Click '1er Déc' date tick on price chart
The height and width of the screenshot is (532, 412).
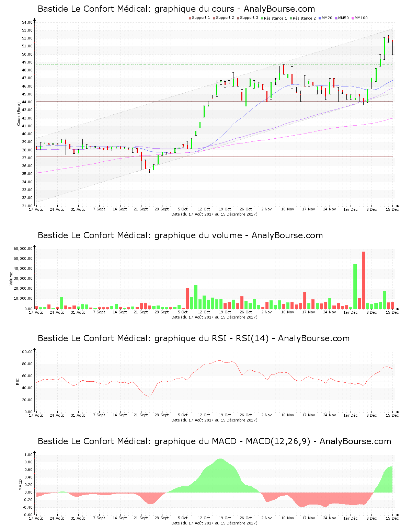pos(351,209)
